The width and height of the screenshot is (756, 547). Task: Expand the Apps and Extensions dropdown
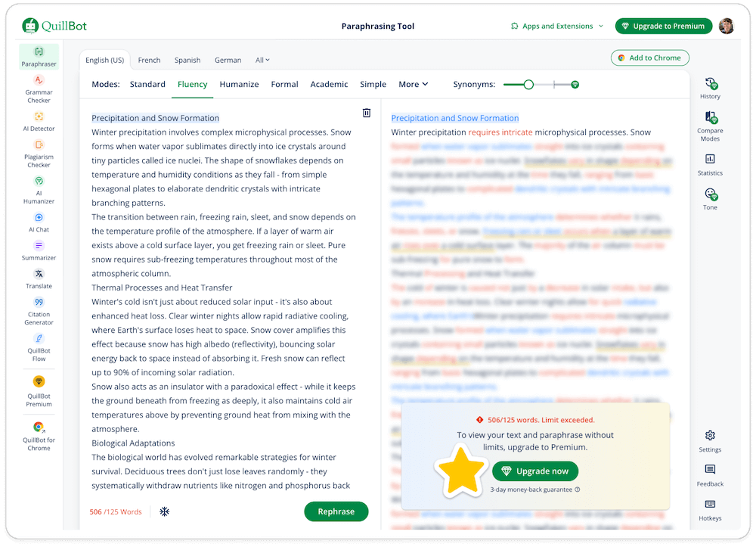[x=557, y=26]
